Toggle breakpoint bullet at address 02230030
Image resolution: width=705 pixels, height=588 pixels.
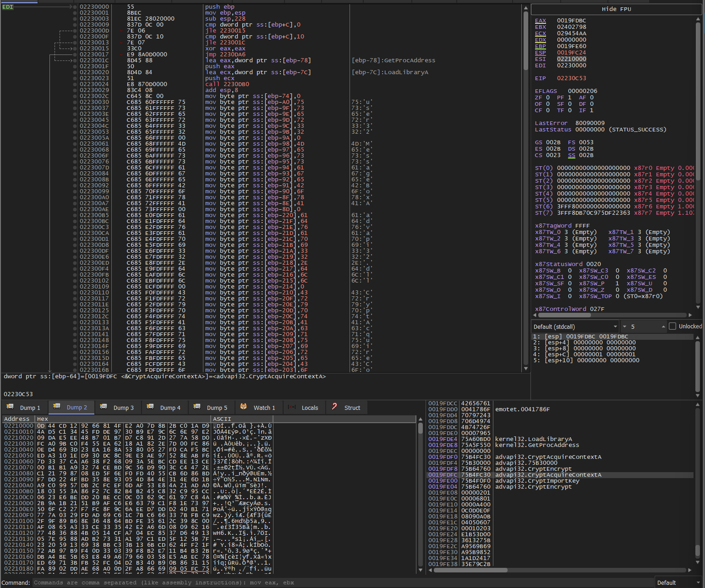pos(75,102)
